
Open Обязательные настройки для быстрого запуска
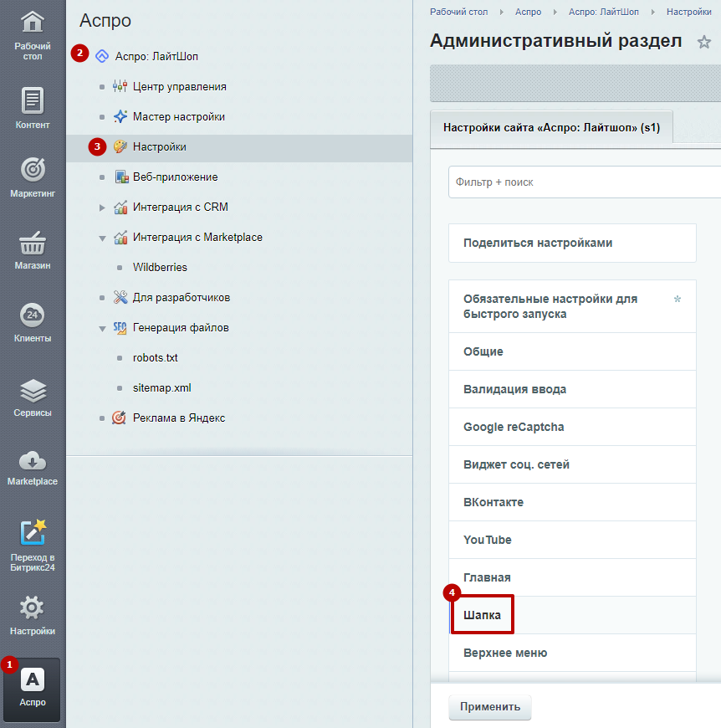pyautogui.click(x=572, y=306)
